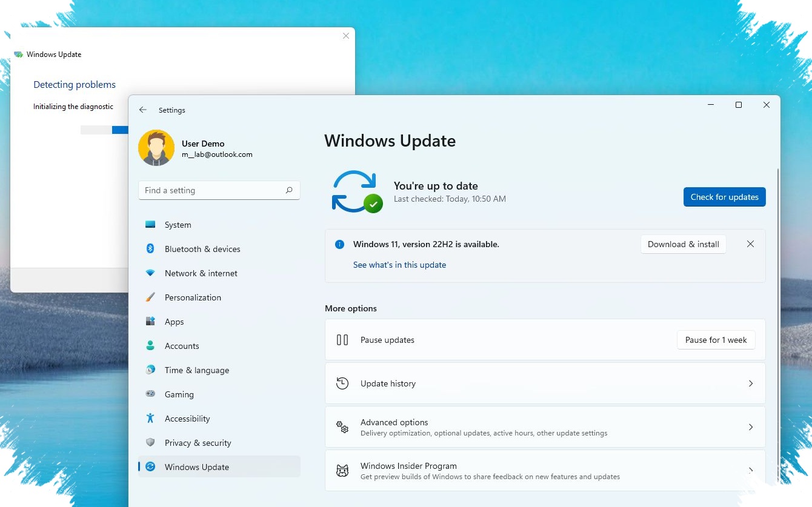Click the Personalization paintbrush icon
The height and width of the screenshot is (507, 812).
point(150,297)
